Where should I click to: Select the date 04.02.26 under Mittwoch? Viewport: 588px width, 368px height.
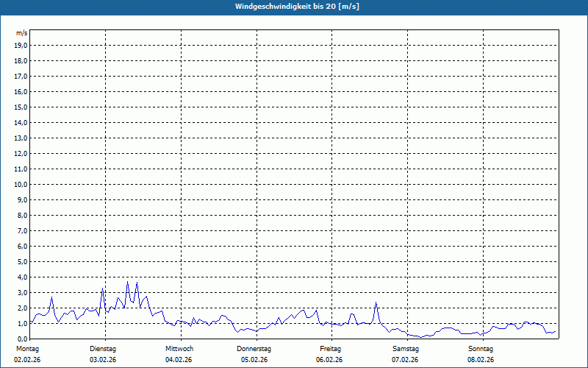click(179, 360)
